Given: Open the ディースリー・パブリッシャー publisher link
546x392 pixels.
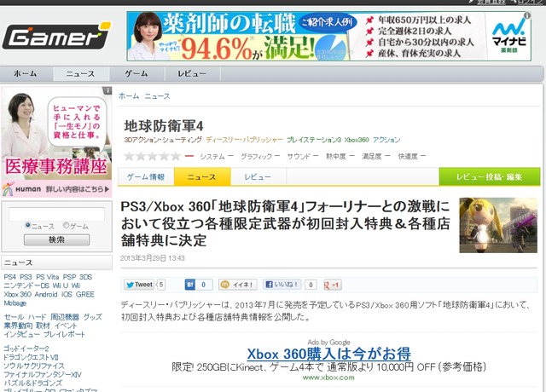Looking at the screenshot, I should pyautogui.click(x=245, y=140).
